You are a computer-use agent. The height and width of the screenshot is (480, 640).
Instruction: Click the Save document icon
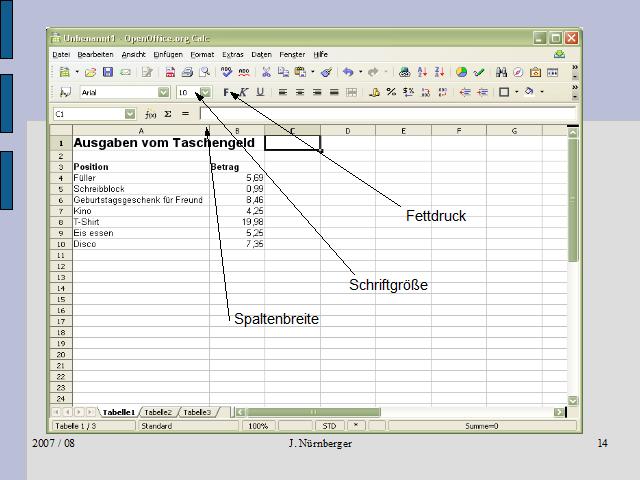point(108,73)
